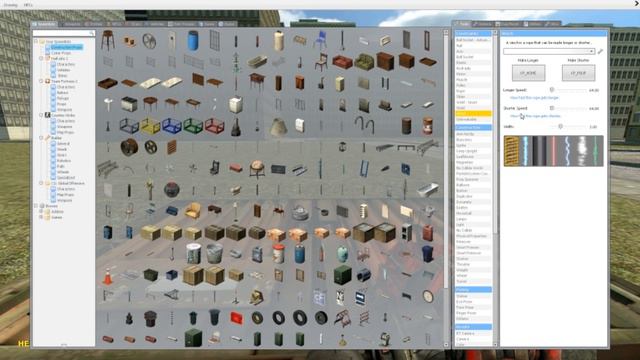Spawn the metal trash can prop

(214, 254)
